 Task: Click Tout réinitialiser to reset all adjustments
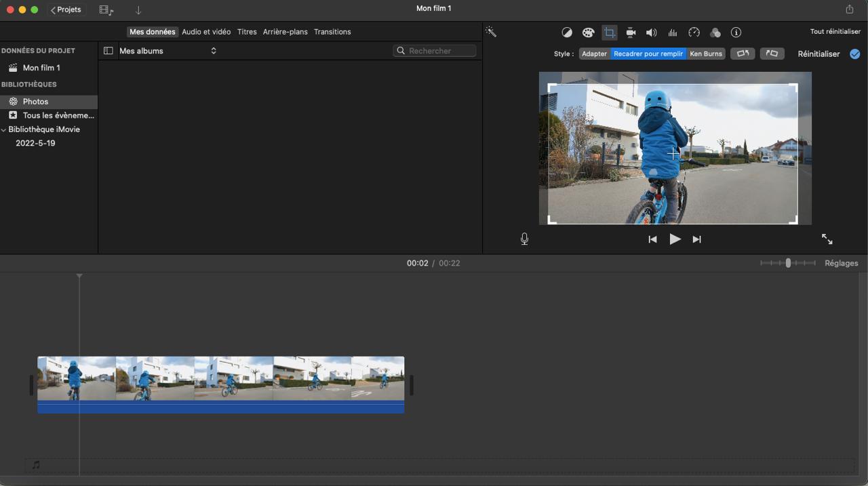(835, 31)
